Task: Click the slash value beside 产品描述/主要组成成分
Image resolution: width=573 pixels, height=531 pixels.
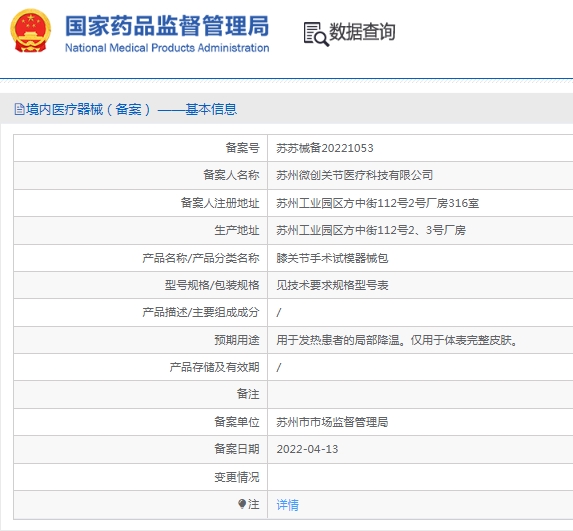Action: pos(279,312)
